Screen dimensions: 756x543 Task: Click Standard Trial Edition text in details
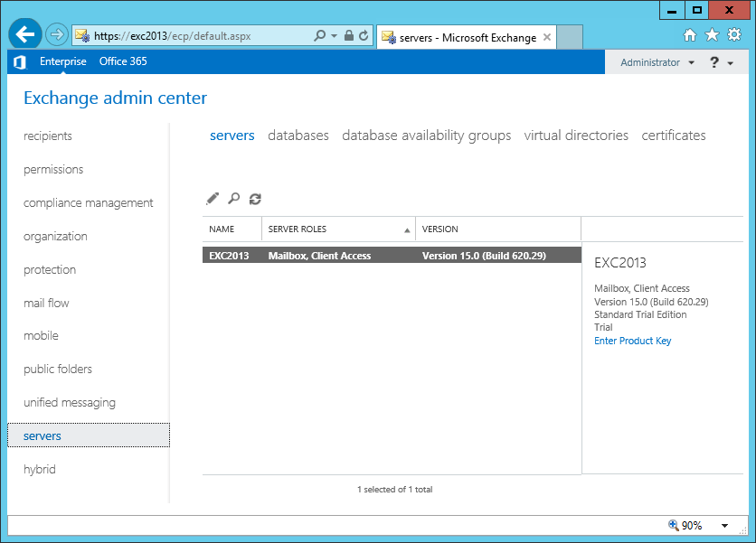point(640,314)
